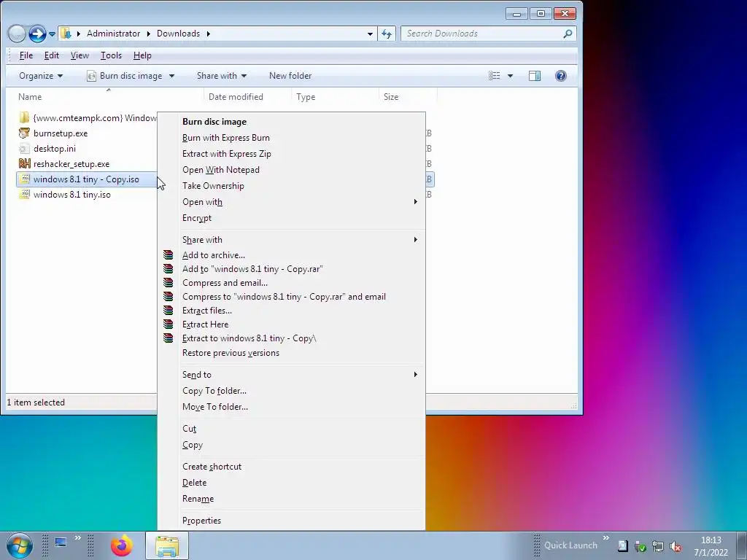The width and height of the screenshot is (747, 560).
Task: Open Properties from context menu
Action: 292,521
